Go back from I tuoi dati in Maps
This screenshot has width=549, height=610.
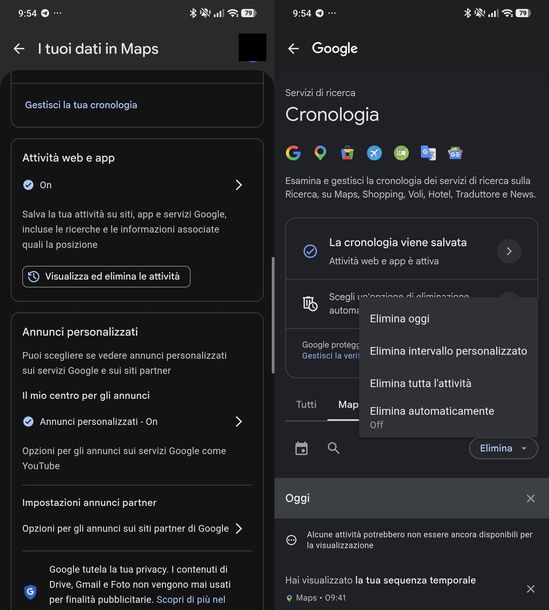coord(19,49)
